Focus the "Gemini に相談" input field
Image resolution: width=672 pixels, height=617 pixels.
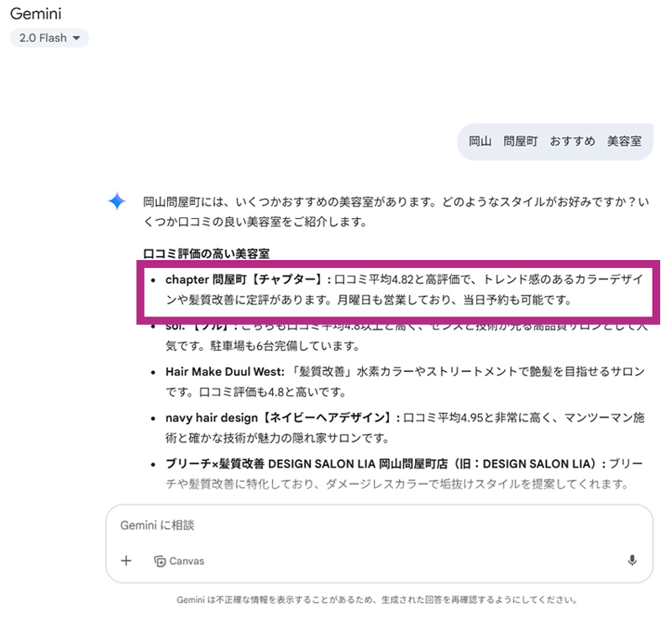[380, 525]
